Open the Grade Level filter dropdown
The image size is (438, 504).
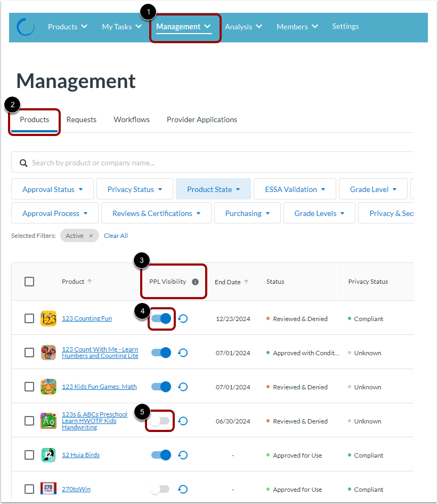(373, 189)
